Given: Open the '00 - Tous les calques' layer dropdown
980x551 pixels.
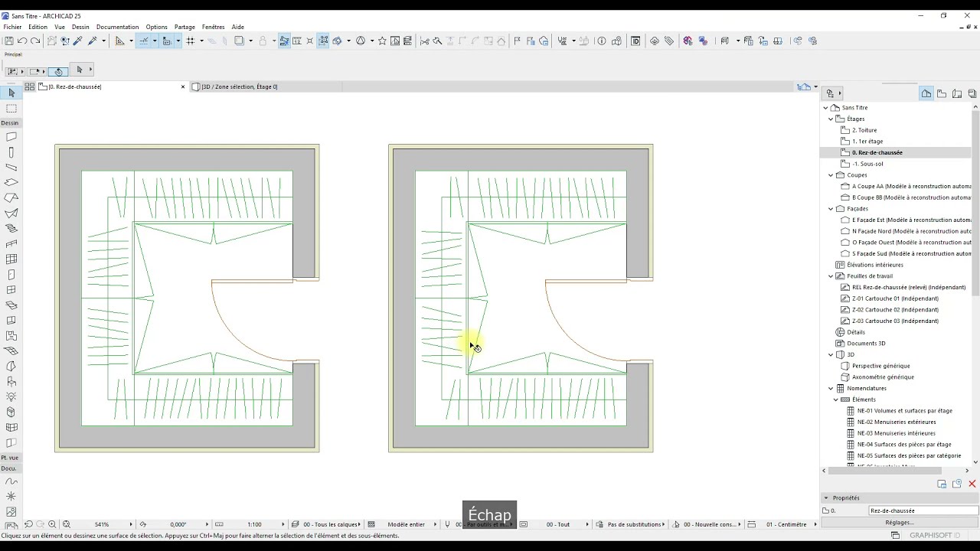Looking at the screenshot, I should pos(326,524).
